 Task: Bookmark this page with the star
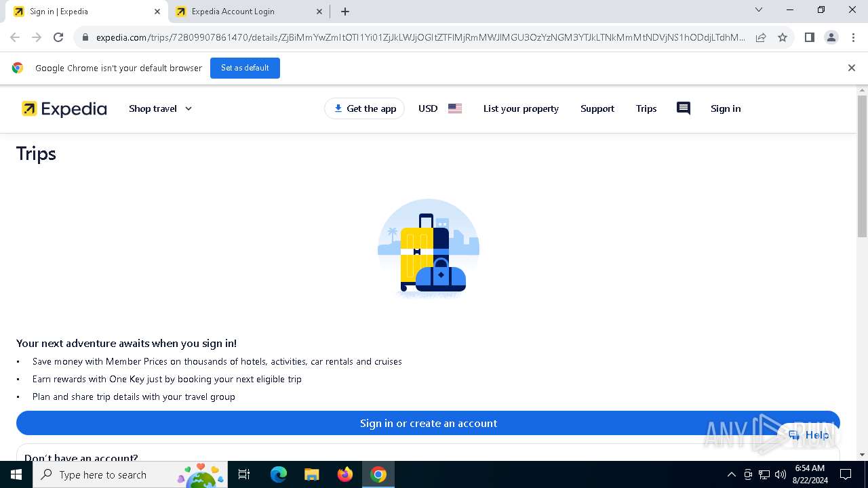tap(783, 38)
